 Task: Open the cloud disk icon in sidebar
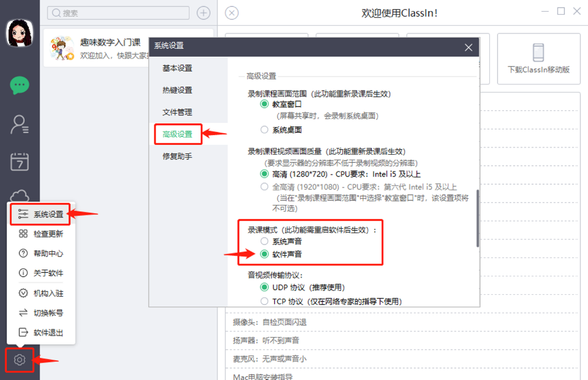pos(20,196)
